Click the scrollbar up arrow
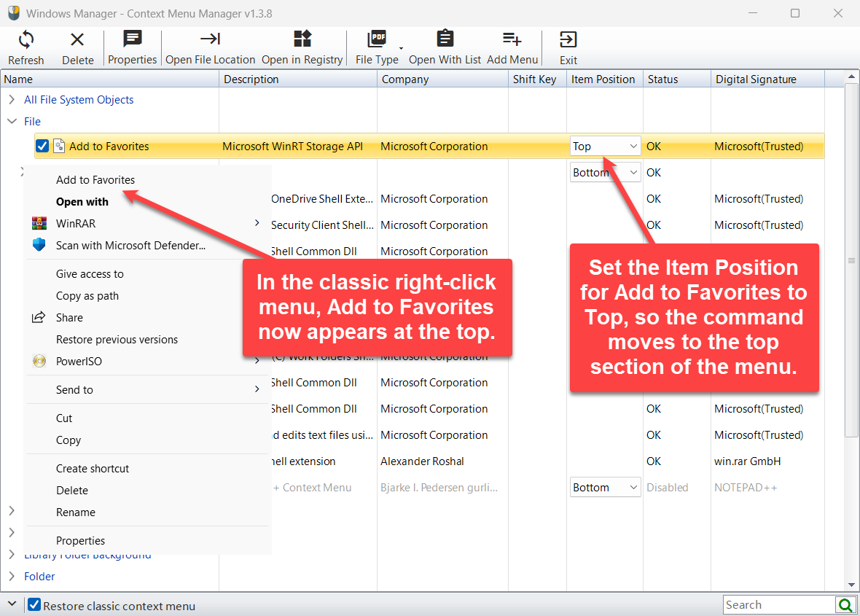The width and height of the screenshot is (860, 616). [x=851, y=77]
